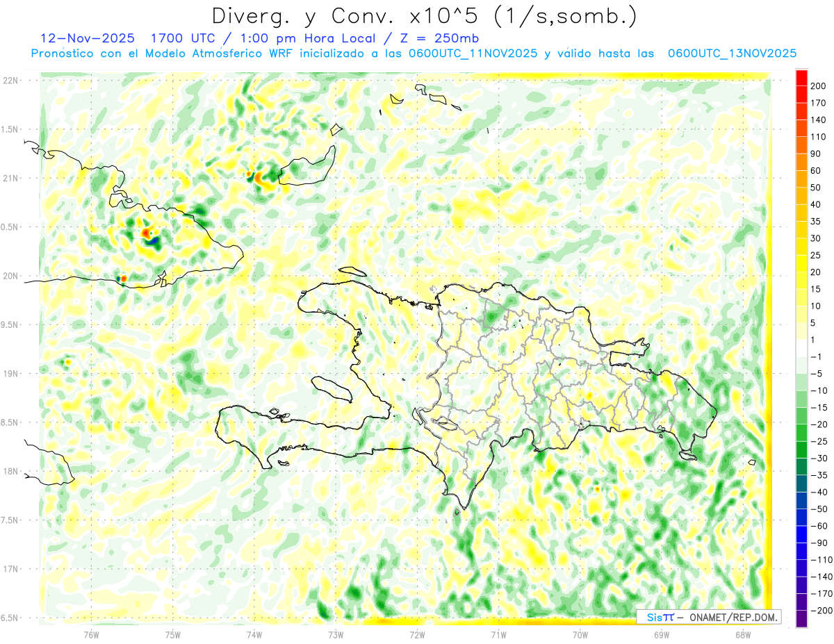The width and height of the screenshot is (834, 644).
Task: Select the date text '12-Nov-2025'
Action: click(x=88, y=38)
